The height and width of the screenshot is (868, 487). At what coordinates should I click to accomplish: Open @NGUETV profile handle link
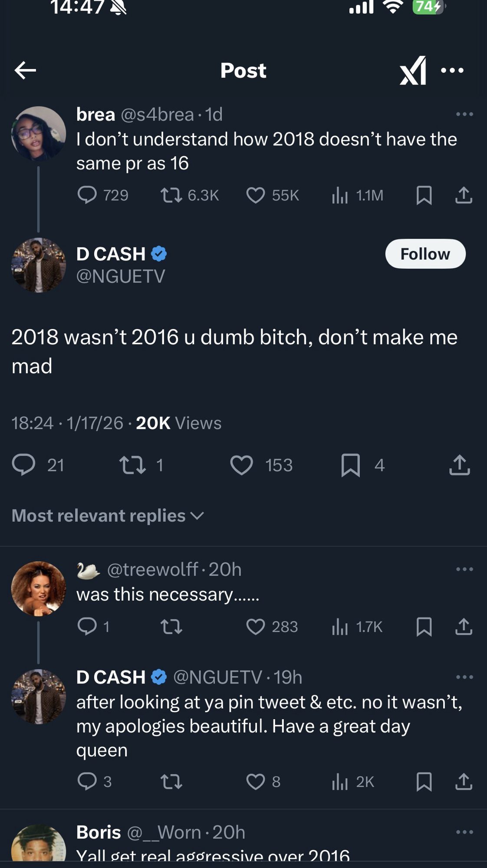tap(121, 276)
